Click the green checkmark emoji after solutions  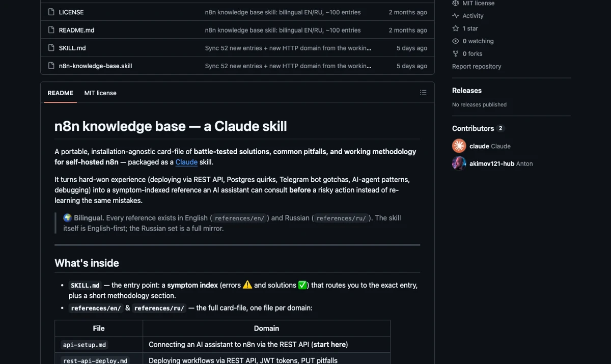click(x=302, y=285)
